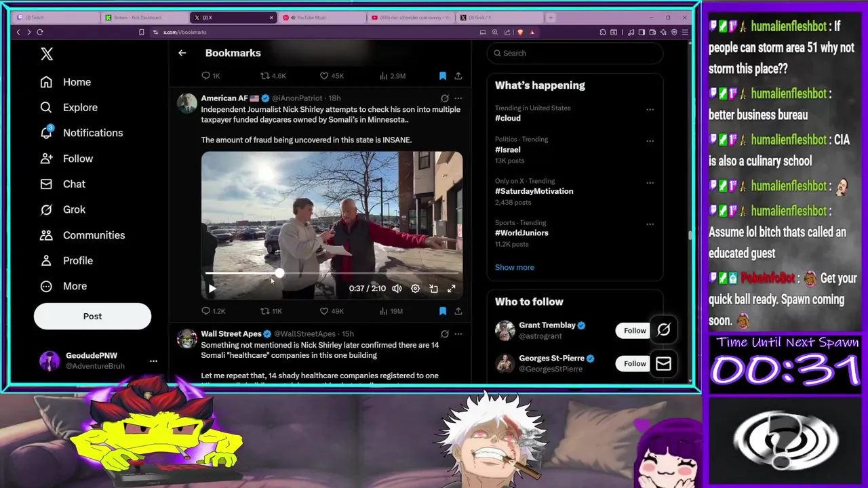Open the browser hamburger menu

coord(685,32)
